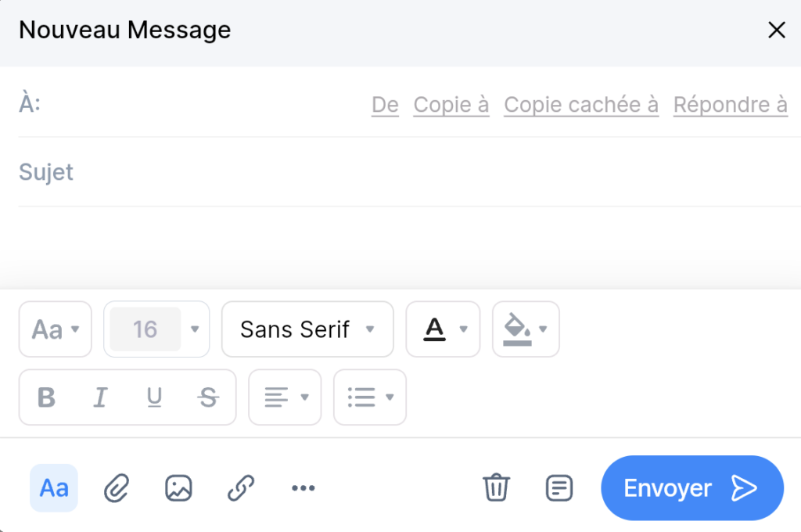This screenshot has height=532, width=801.
Task: Insert a hyperlink with the link icon
Action: pyautogui.click(x=240, y=487)
